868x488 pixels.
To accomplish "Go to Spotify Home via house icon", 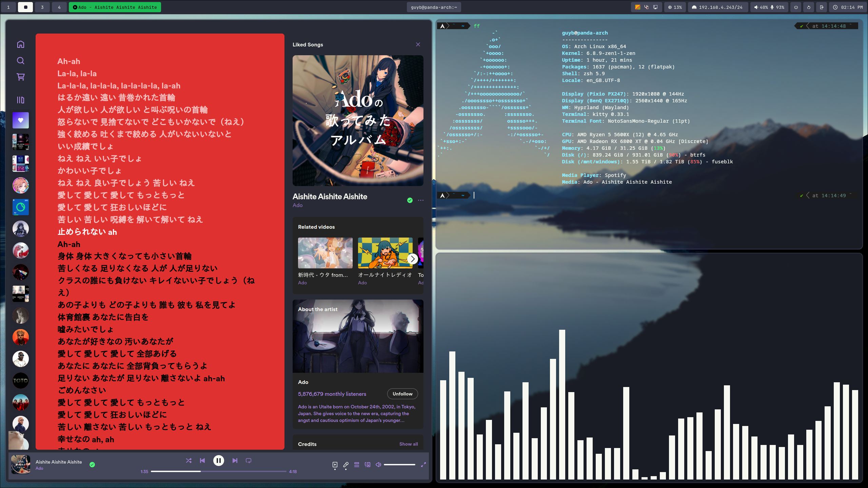I will [21, 44].
